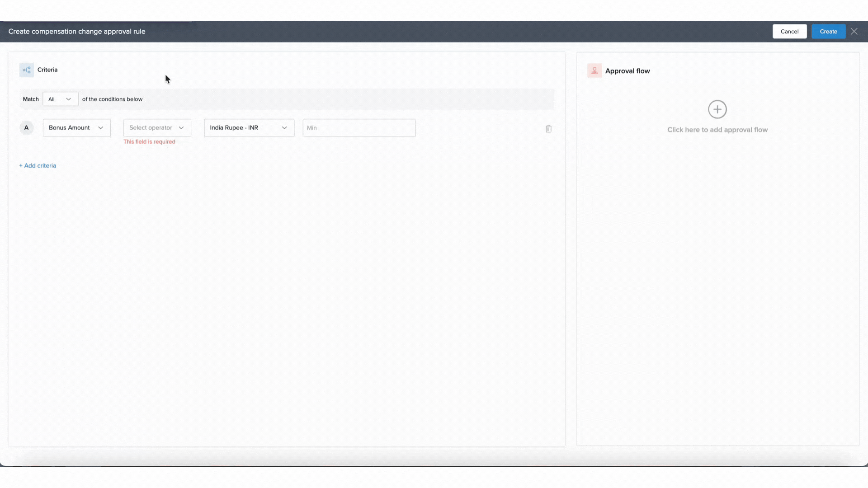The width and height of the screenshot is (868, 488).
Task: Click the 'Create compensation change approval rule' title
Action: (x=77, y=32)
